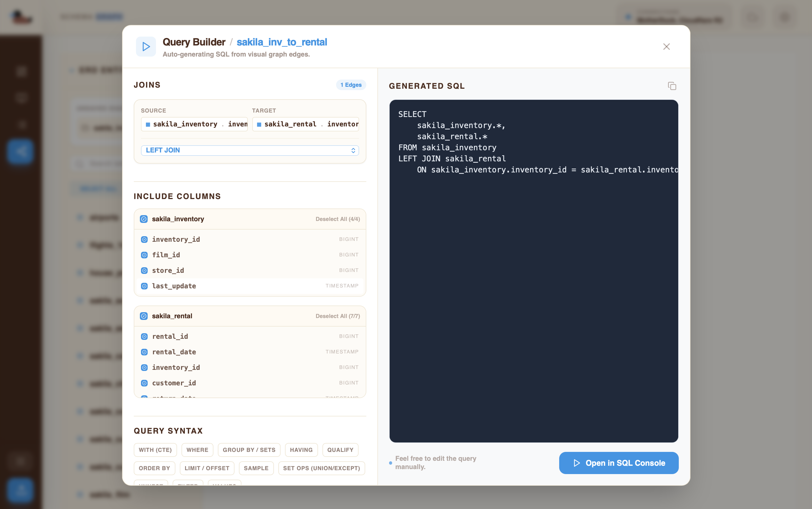Dismiss the Query Builder dialog with the X

pyautogui.click(x=666, y=47)
